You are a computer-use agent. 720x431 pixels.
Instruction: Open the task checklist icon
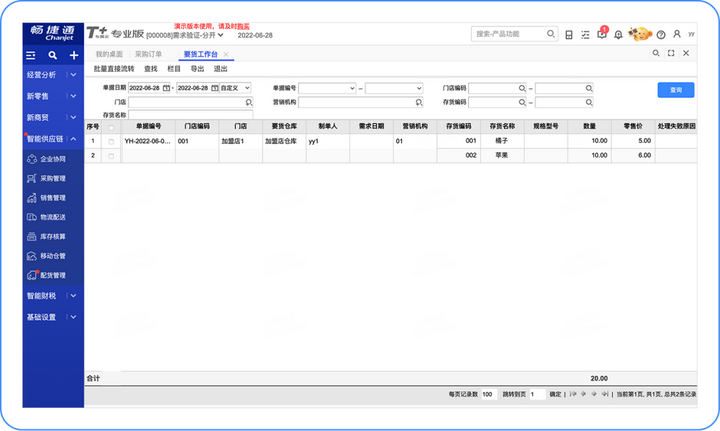pos(585,35)
